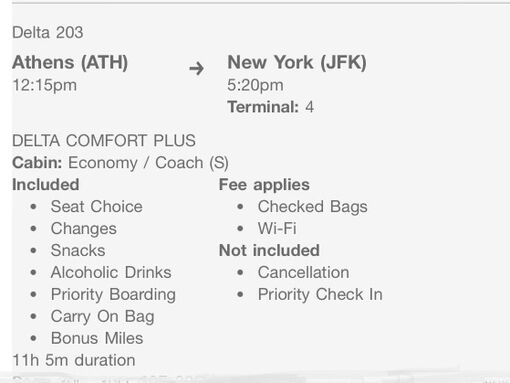Click the Wi-Fi fee item
Screen dimensions: 510x383
coord(277,229)
